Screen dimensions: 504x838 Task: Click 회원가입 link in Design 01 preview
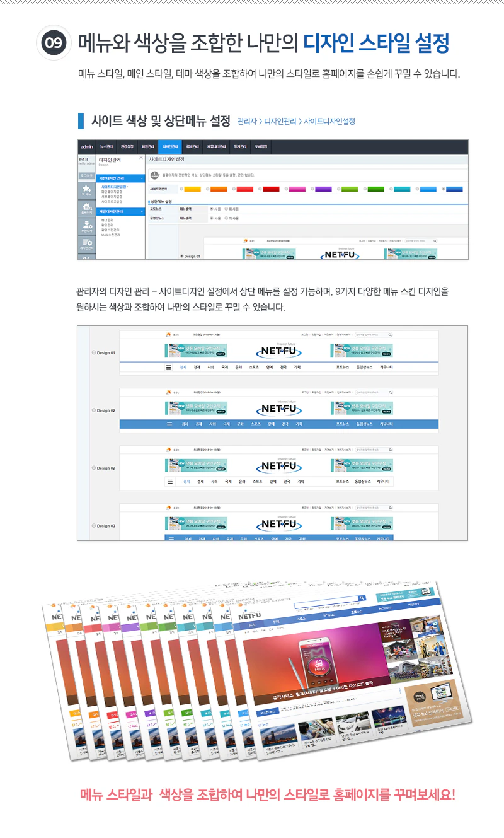click(x=317, y=335)
